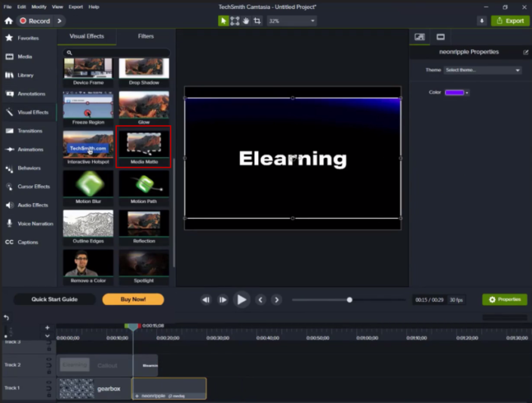Switch to the Visual Effects tab
Image resolution: width=532 pixels, height=403 pixels.
87,36
